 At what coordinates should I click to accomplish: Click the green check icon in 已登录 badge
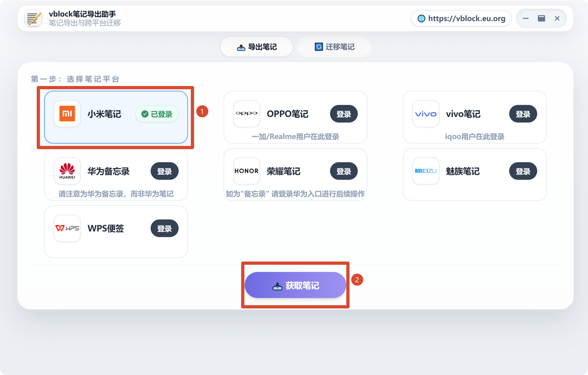[x=145, y=114]
